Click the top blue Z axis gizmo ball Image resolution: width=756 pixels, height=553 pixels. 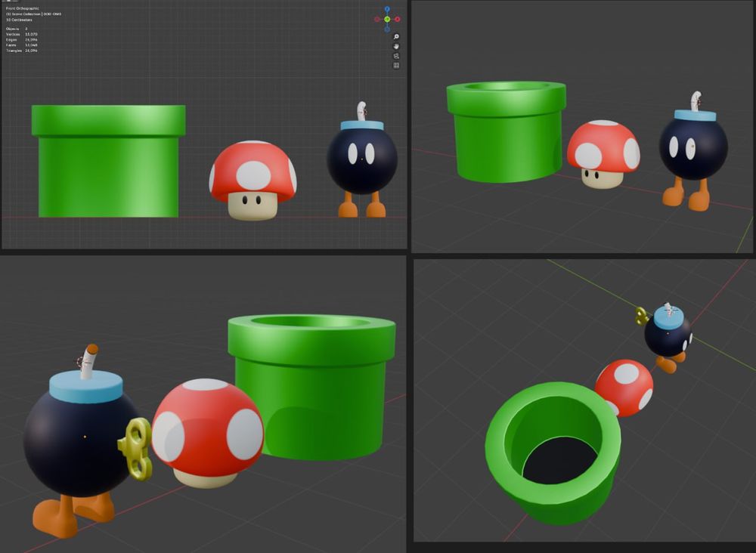[x=387, y=9]
